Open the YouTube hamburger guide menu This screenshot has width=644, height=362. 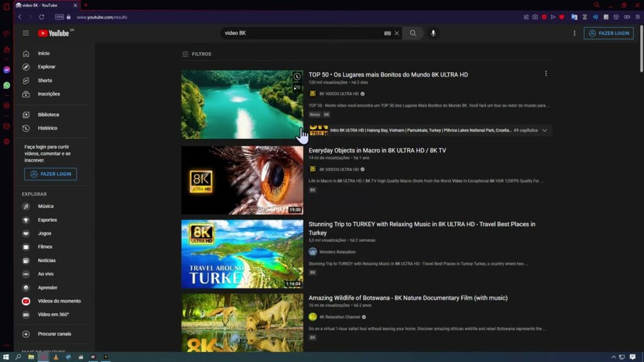(25, 33)
